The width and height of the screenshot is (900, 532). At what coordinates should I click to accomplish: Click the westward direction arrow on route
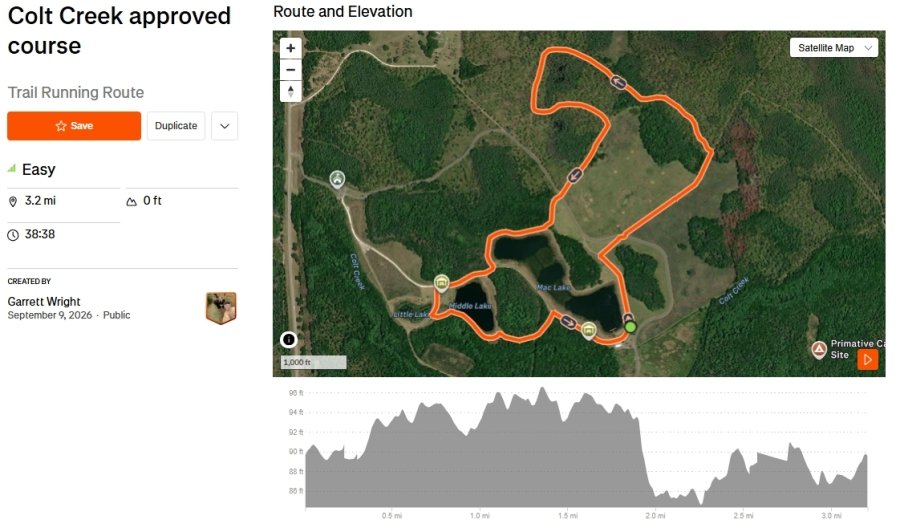tap(618, 82)
